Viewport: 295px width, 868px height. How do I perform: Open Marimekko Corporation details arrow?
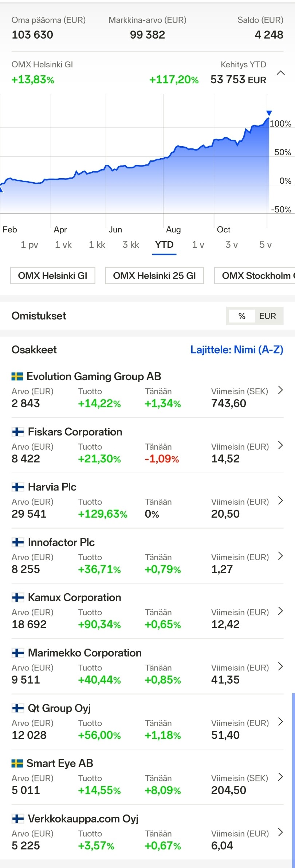click(x=280, y=666)
